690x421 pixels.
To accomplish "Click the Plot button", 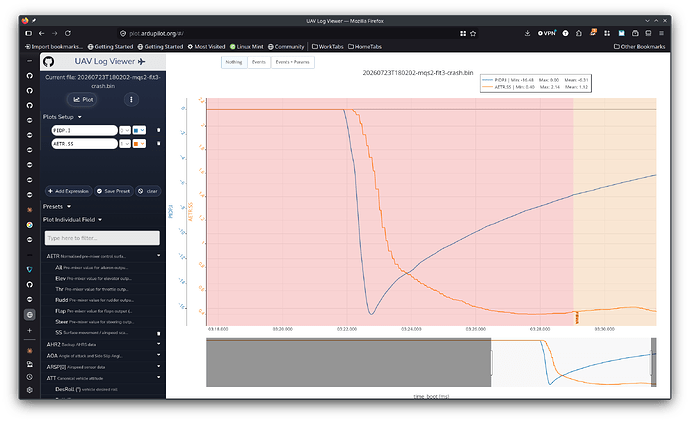I will (x=83, y=99).
